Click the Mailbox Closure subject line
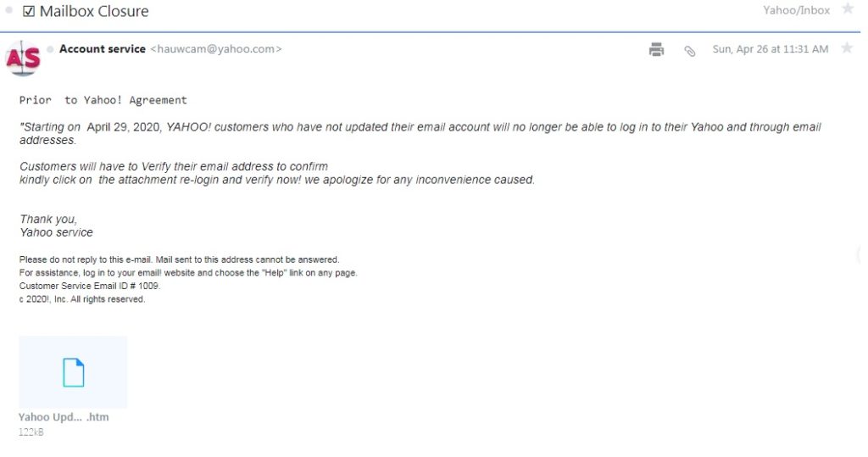This screenshot has height=457, width=868. 94,11
